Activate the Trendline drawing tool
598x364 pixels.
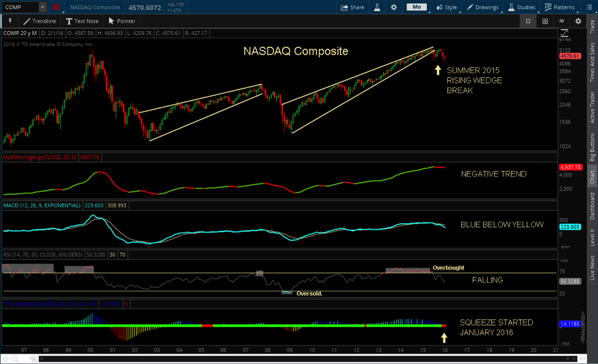point(39,21)
